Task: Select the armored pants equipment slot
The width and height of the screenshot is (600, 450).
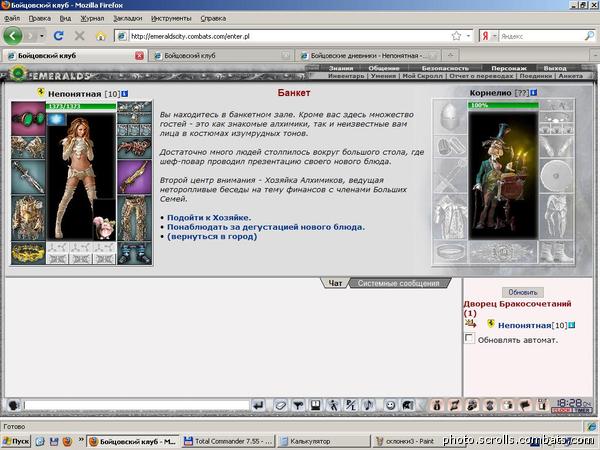Action: [x=134, y=218]
